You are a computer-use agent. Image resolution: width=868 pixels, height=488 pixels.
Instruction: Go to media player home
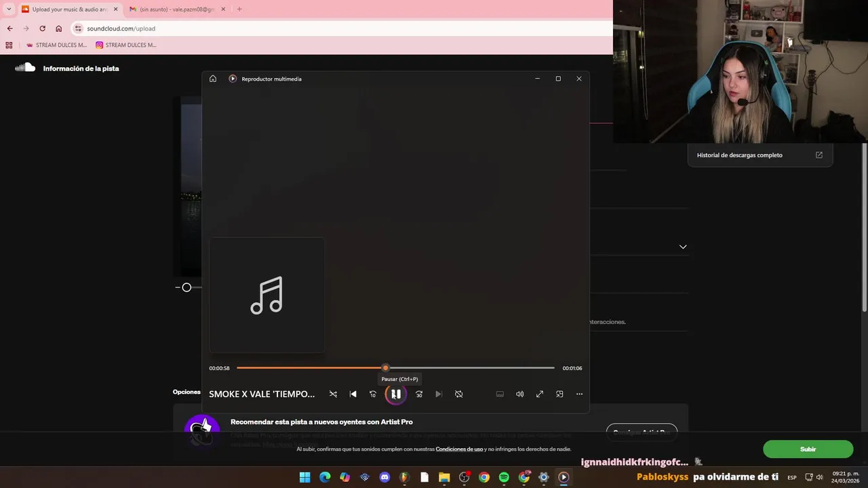(213, 79)
